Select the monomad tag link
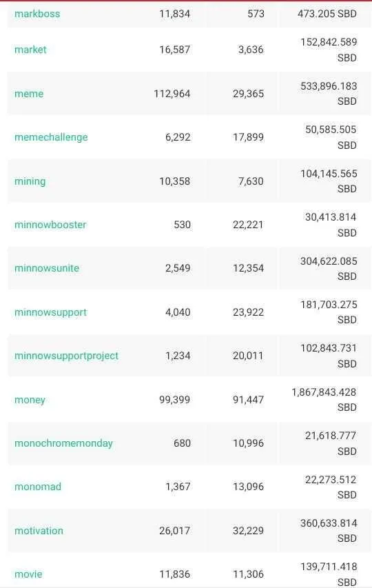This screenshot has width=372, height=588. click(37, 487)
